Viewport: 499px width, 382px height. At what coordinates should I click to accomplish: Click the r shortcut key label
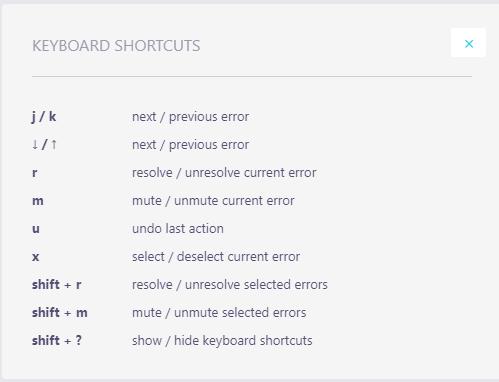35,173
